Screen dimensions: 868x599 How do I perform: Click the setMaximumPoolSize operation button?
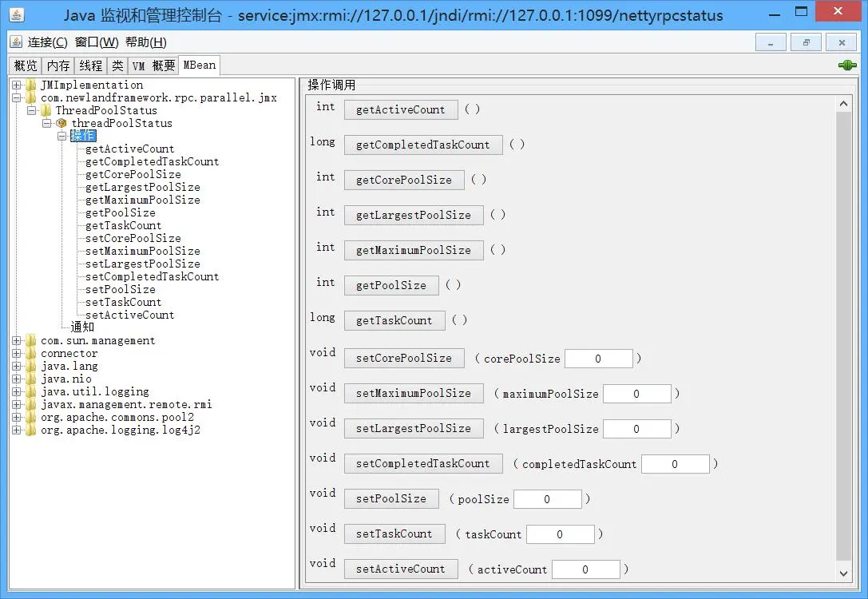pyautogui.click(x=414, y=393)
